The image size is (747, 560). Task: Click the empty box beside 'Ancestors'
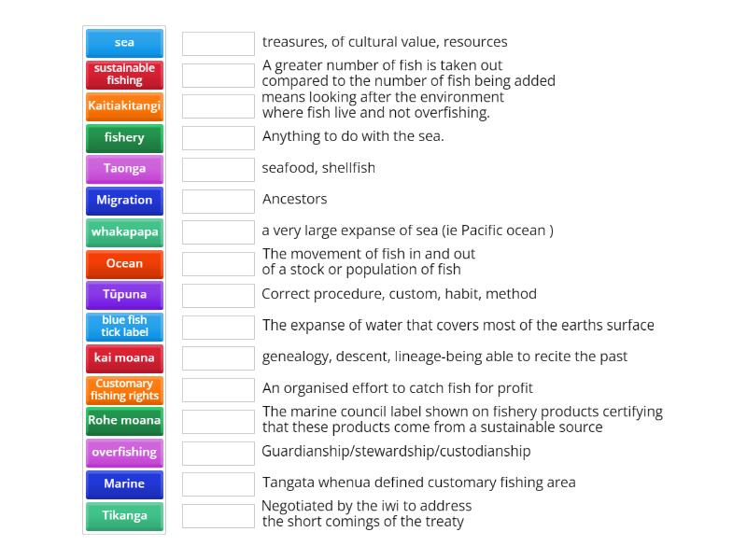coord(218,201)
